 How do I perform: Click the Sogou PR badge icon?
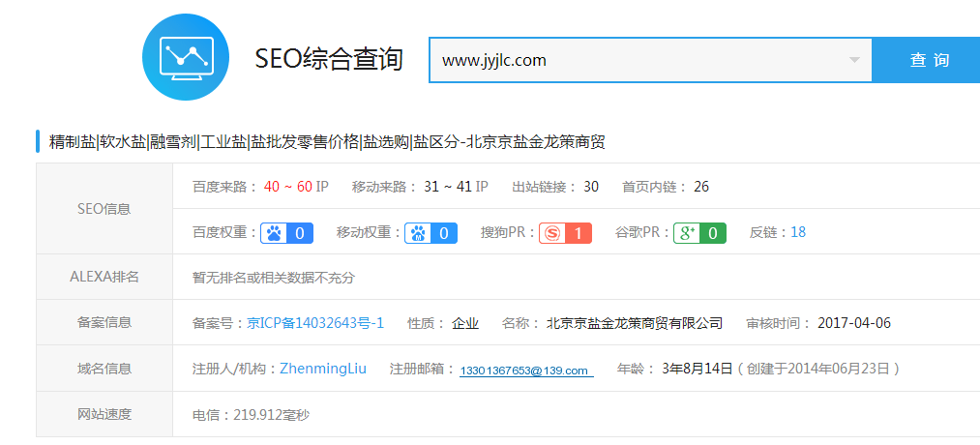pos(565,233)
